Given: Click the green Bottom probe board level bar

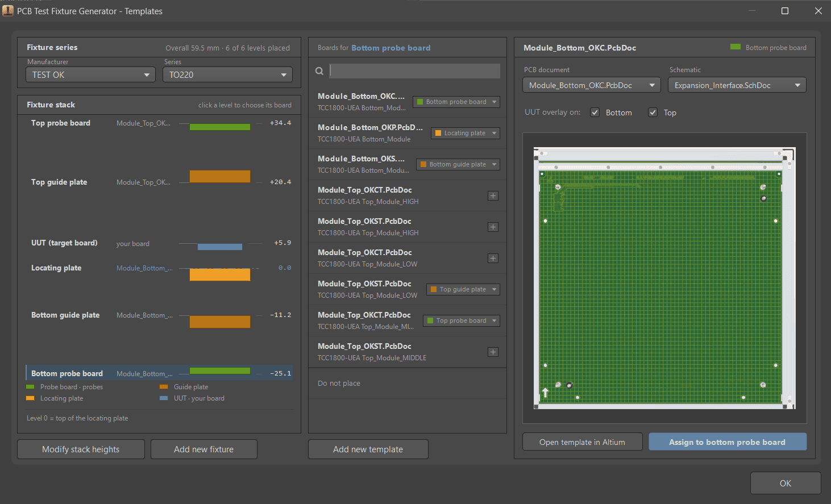Looking at the screenshot, I should click(219, 370).
